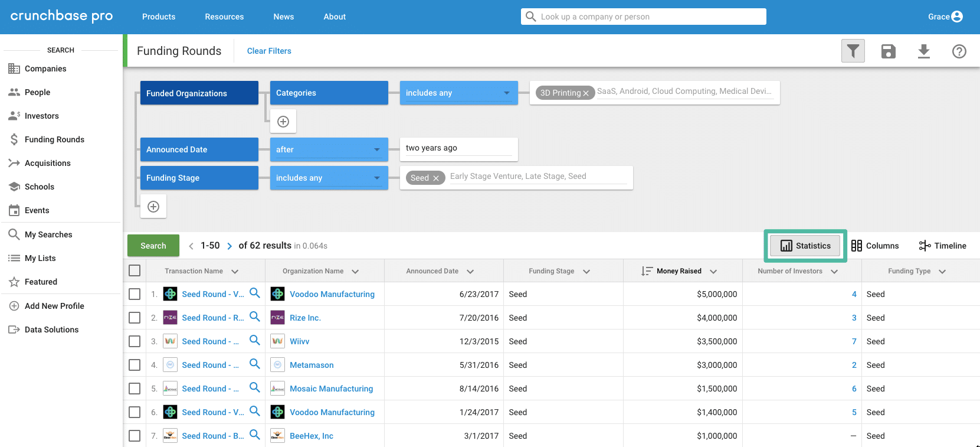Viewport: 980px width, 447px height.
Task: Click the Clear Filters link
Action: (x=269, y=51)
